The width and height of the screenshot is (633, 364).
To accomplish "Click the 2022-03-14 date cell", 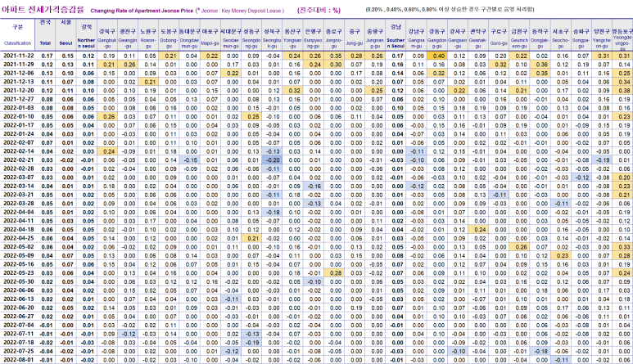I will [18, 186].
